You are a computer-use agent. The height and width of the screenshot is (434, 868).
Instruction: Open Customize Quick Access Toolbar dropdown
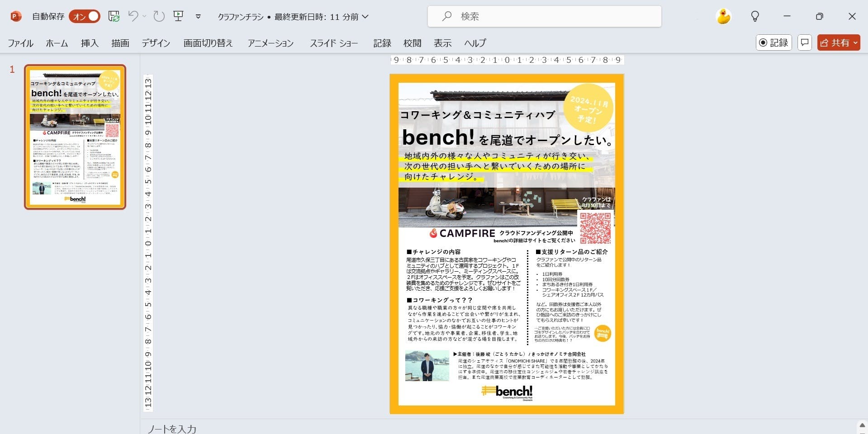point(198,16)
